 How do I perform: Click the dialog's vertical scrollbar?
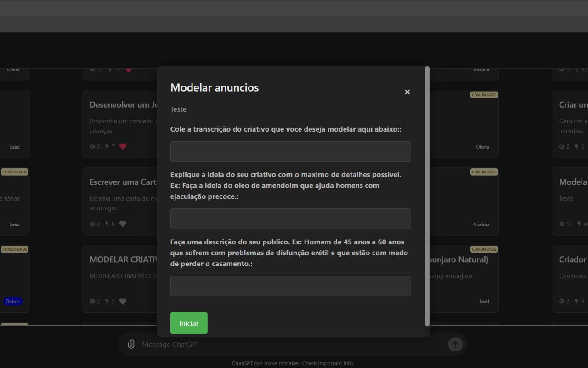point(427,196)
